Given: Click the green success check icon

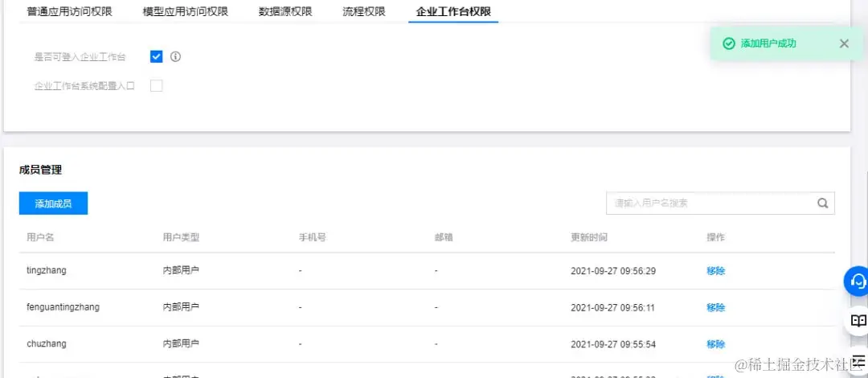Looking at the screenshot, I should click(729, 43).
